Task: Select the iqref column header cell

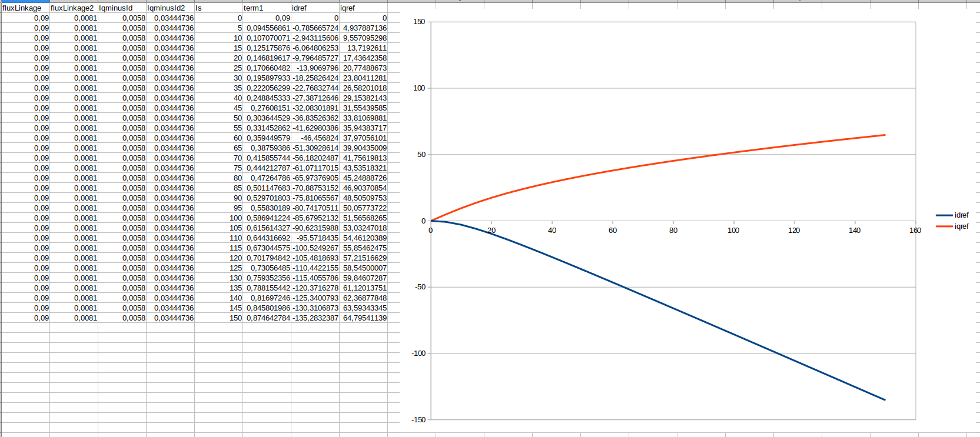Action: (x=363, y=8)
